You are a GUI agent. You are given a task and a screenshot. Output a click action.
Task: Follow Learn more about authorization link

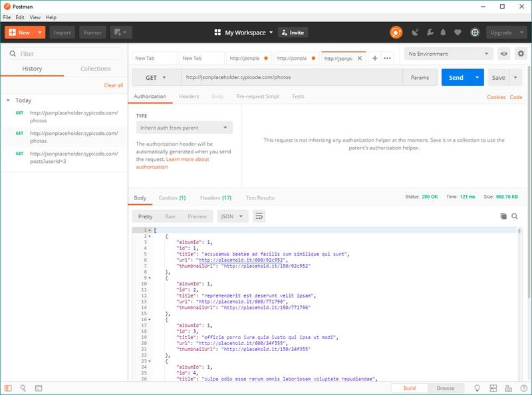pyautogui.click(x=172, y=163)
